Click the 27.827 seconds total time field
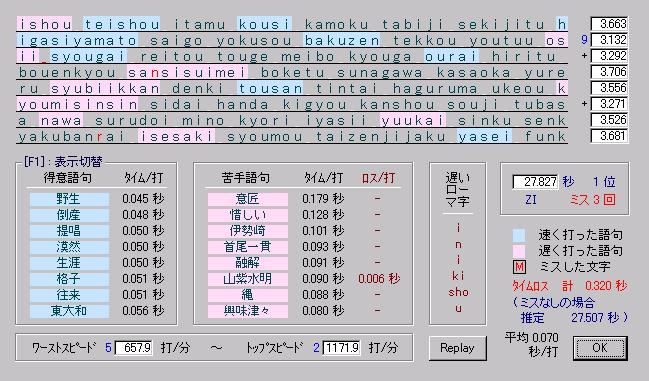This screenshot has height=381, width=649. click(535, 182)
